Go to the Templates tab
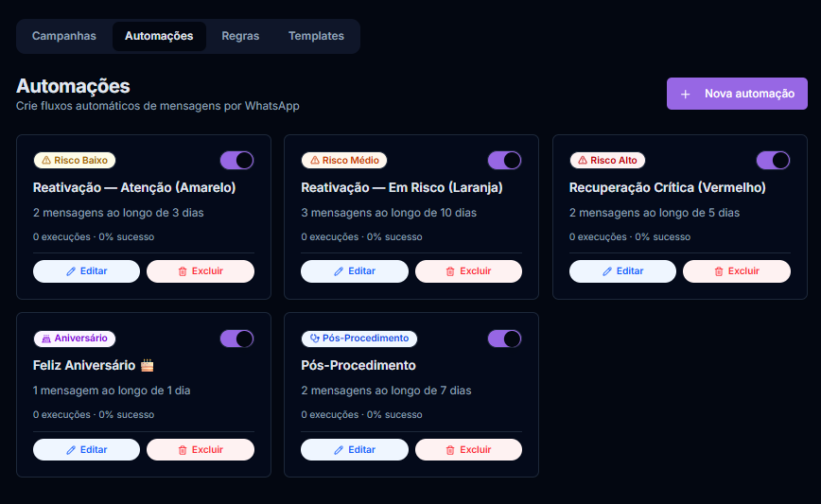The height and width of the screenshot is (504, 821). pyautogui.click(x=316, y=36)
